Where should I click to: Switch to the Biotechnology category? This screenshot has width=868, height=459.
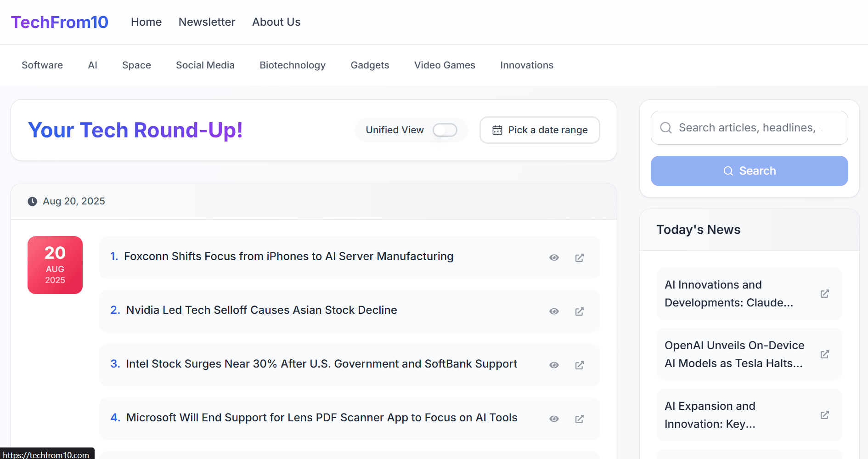(x=293, y=65)
